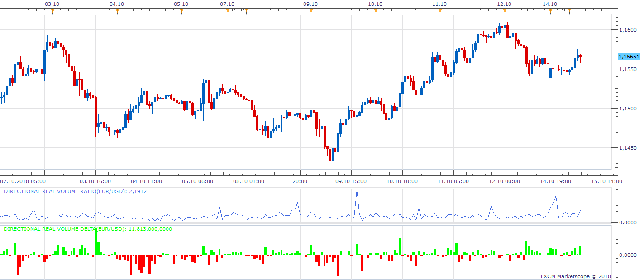Click the 11.10 05:00 time label

tap(454, 181)
